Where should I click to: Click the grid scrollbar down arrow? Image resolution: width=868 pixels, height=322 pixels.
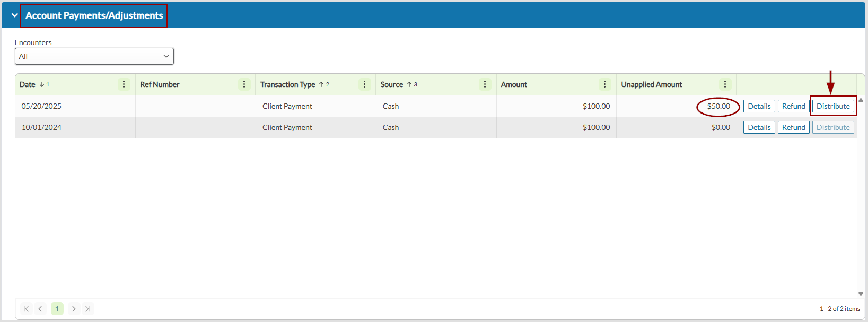coord(861,294)
